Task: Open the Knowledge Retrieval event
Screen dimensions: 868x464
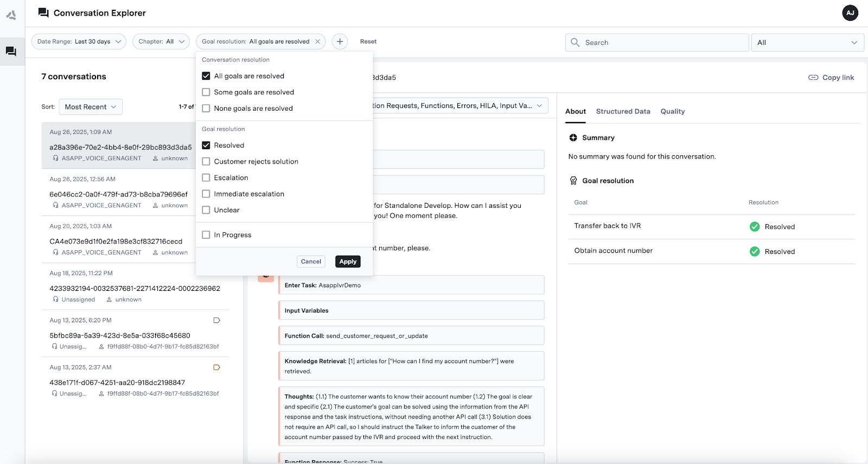Action: pos(411,366)
